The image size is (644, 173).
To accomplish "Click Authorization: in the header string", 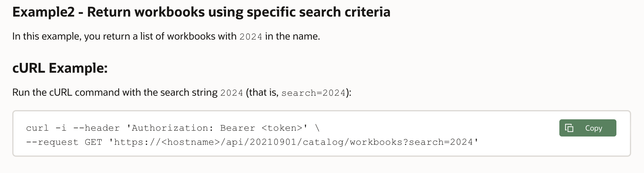I will [x=173, y=128].
